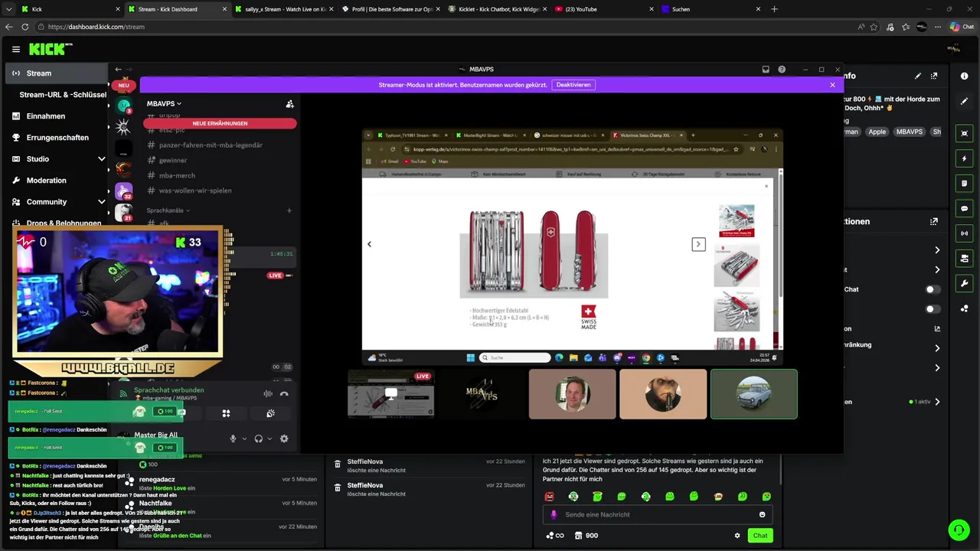Switch to the YouTube browser tab
980x551 pixels.
603,9
